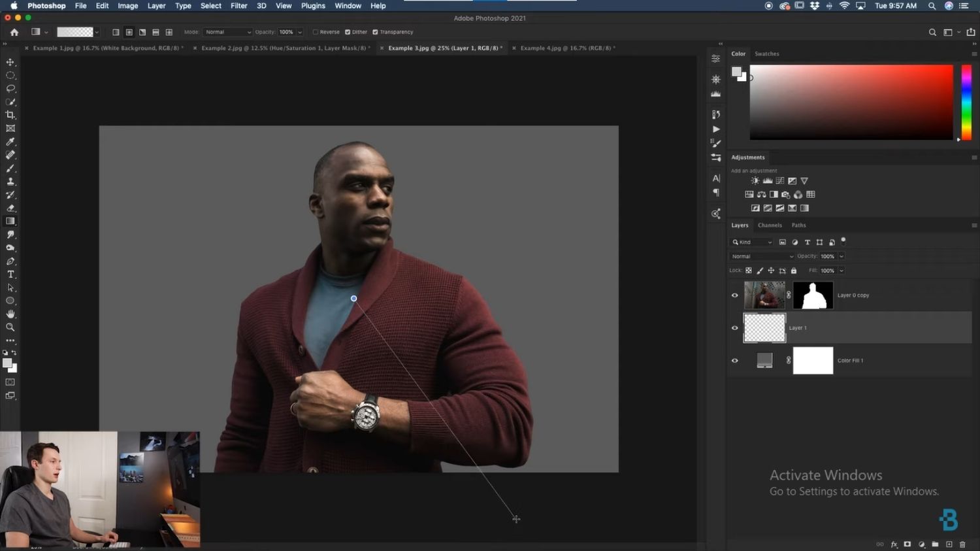This screenshot has height=551, width=980.
Task: Switch to the Channels tab
Action: pyautogui.click(x=770, y=225)
